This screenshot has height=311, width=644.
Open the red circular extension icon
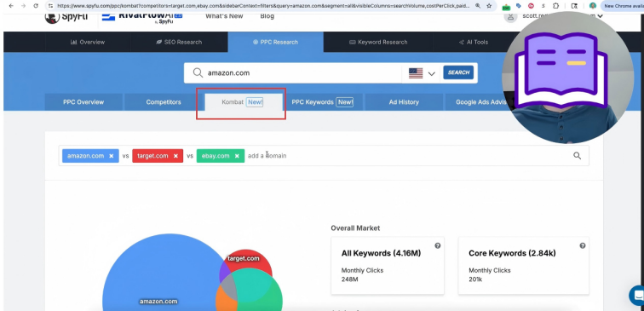(531, 6)
